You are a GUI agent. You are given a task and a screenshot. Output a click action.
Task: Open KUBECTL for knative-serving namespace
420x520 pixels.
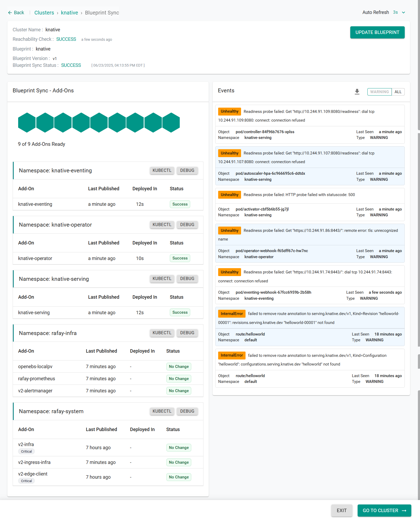point(162,279)
